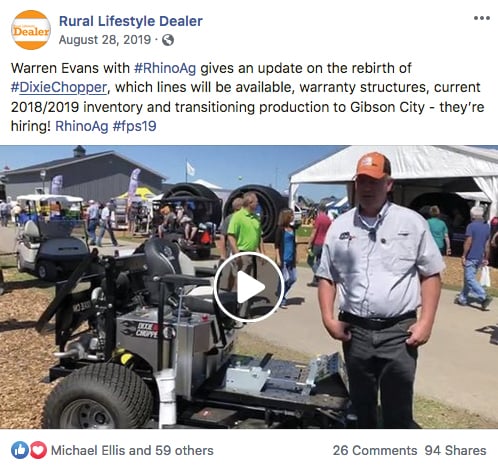Click the RhinoAg page mention link
The width and height of the screenshot is (498, 468).
[82, 126]
